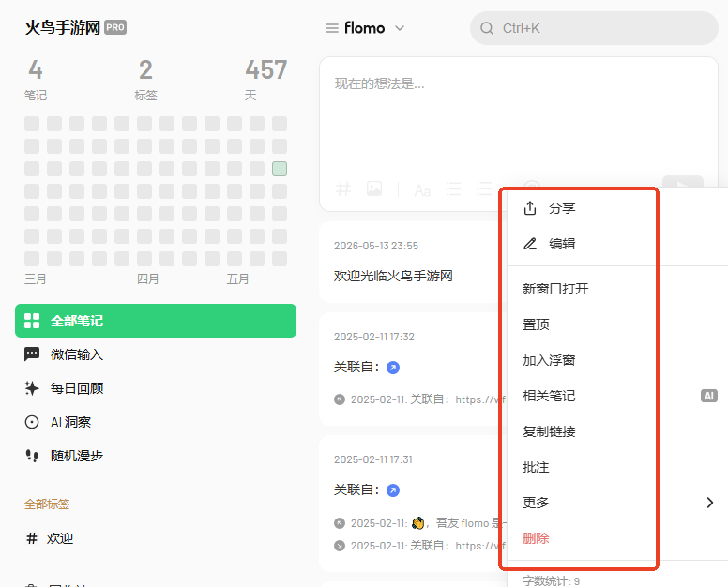Viewport: 728px width, 587px height.
Task: Click the timestamp 2025-02-11 17:32
Action: (x=374, y=337)
